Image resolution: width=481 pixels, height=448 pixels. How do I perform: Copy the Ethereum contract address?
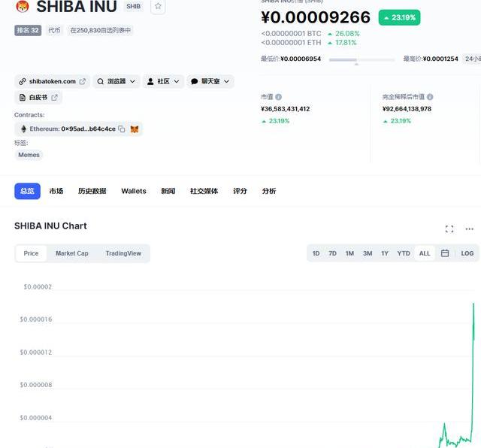coord(122,129)
